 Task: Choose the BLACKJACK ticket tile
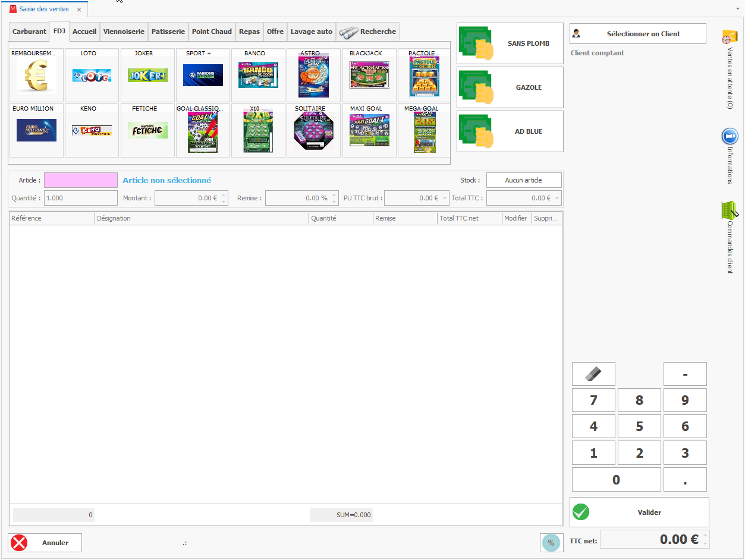(369, 75)
